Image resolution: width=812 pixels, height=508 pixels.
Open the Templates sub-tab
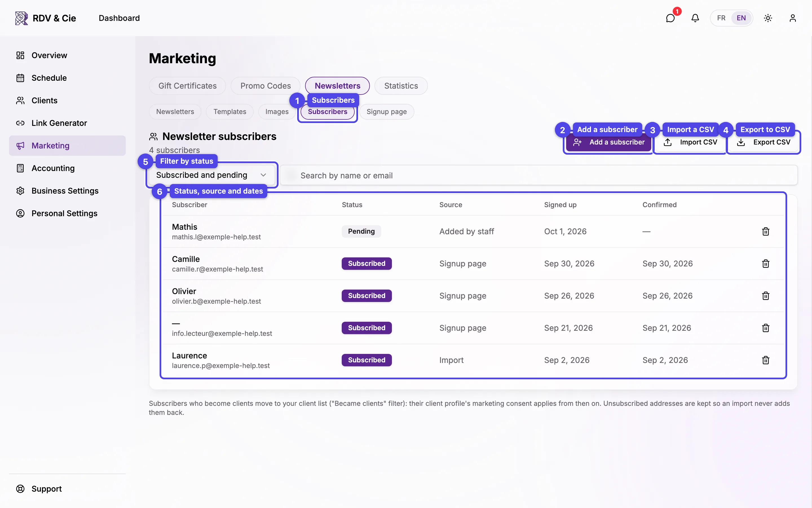230,111
